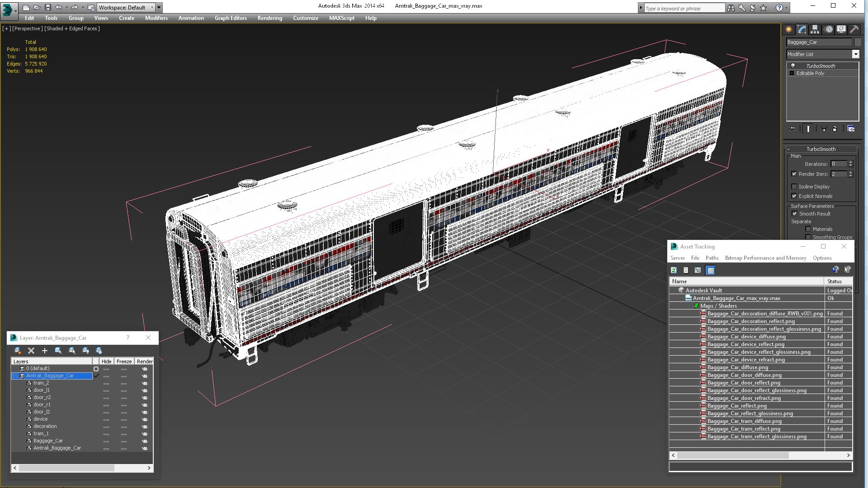Toggle the Render Iters checkbox
This screenshot has width=868, height=488.
[x=794, y=174]
